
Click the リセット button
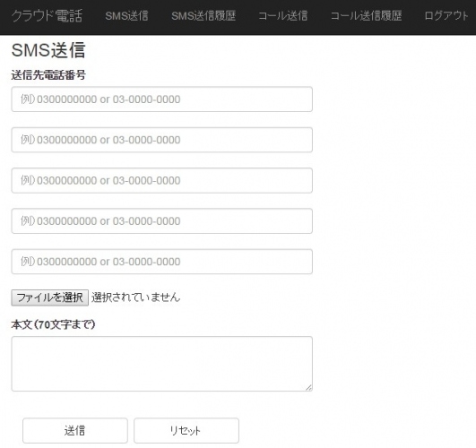pos(186,430)
